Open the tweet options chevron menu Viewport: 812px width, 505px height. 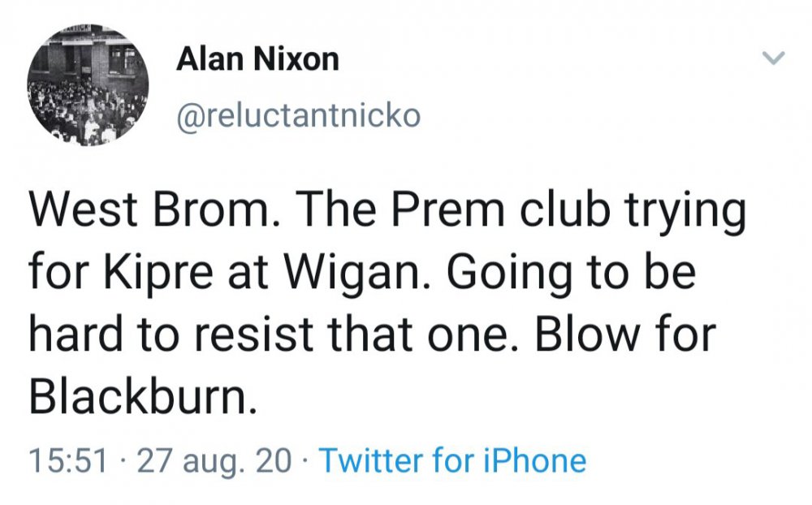[775, 58]
